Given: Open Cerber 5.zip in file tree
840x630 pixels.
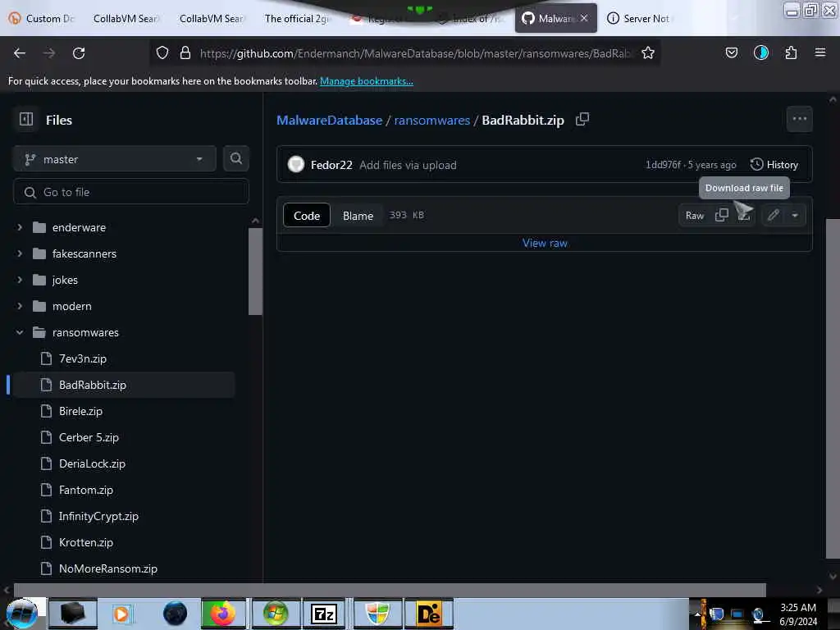Looking at the screenshot, I should tap(89, 438).
